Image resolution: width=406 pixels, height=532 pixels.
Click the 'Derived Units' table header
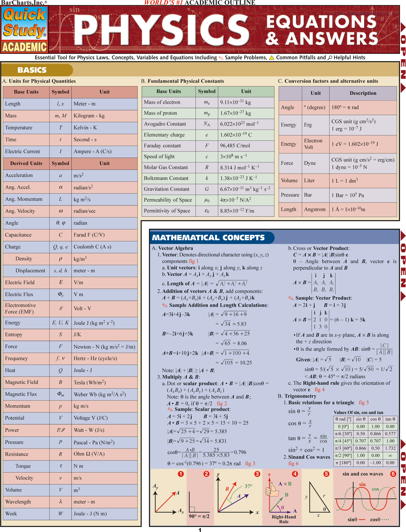[26, 163]
